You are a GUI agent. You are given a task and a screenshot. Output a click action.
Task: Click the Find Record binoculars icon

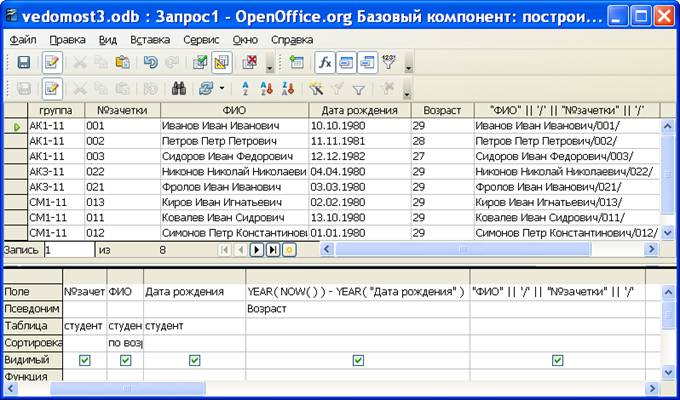pos(179,88)
